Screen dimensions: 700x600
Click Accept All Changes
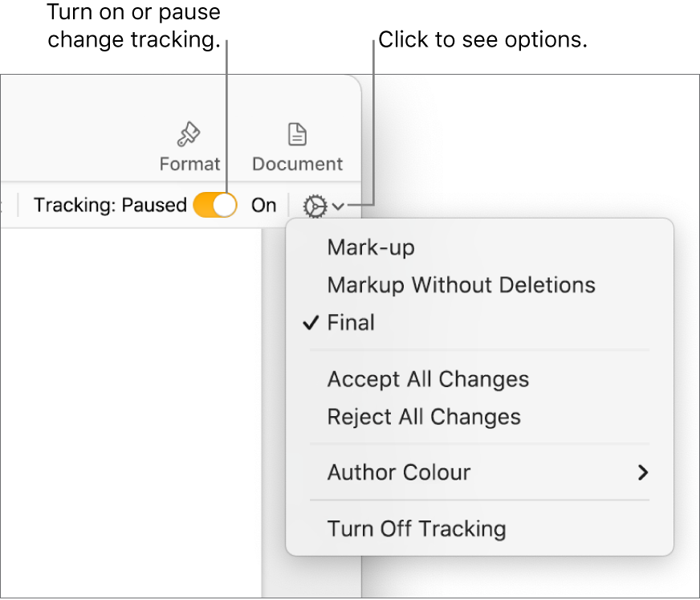(428, 379)
